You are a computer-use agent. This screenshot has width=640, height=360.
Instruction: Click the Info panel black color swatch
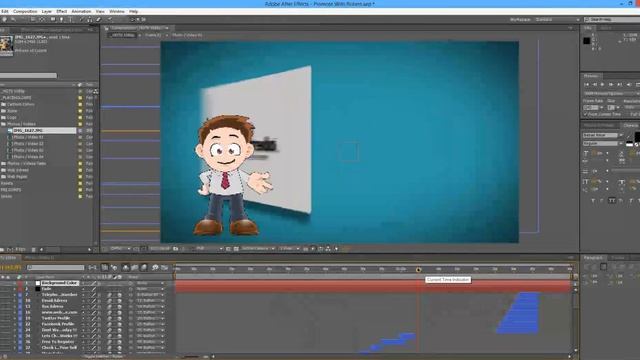tap(587, 41)
